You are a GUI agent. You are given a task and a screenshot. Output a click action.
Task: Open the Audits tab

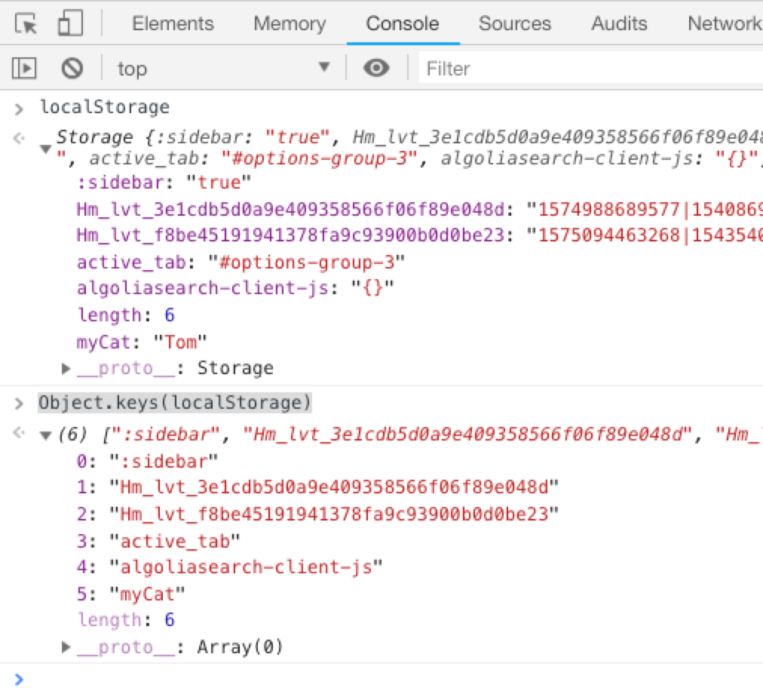click(618, 23)
